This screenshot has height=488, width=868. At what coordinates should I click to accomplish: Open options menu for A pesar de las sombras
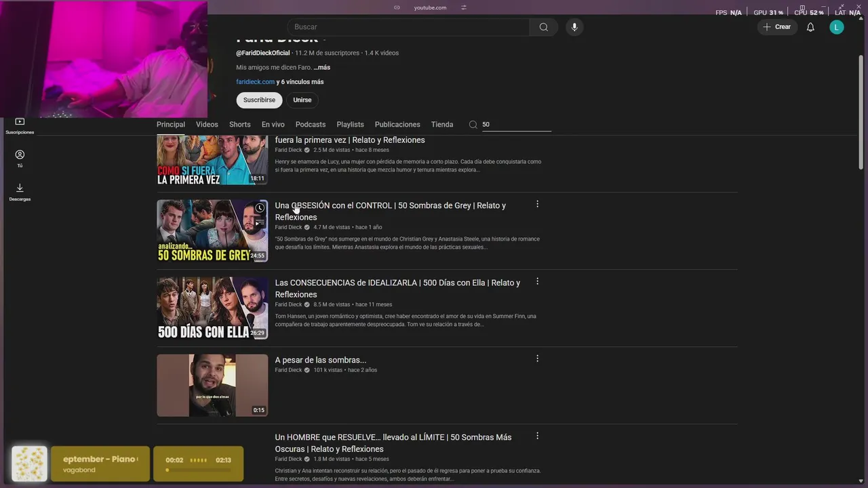click(x=537, y=359)
